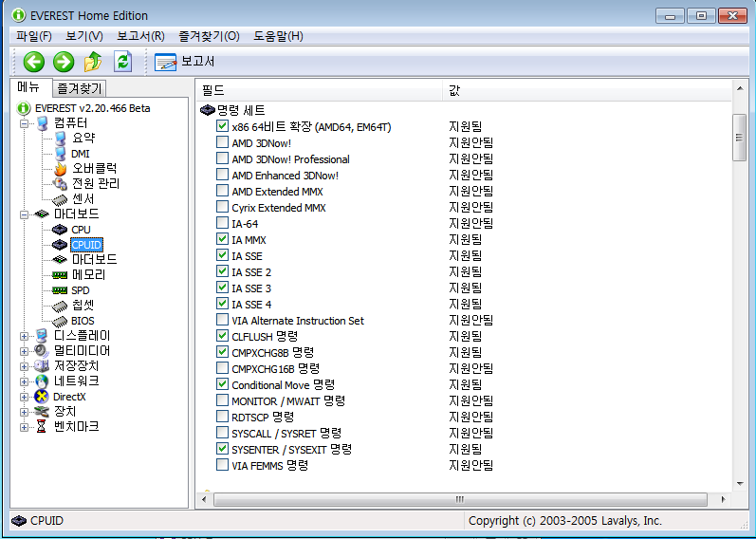Open the 보고서 report toolbar button
The image size is (756, 539).
(x=185, y=62)
